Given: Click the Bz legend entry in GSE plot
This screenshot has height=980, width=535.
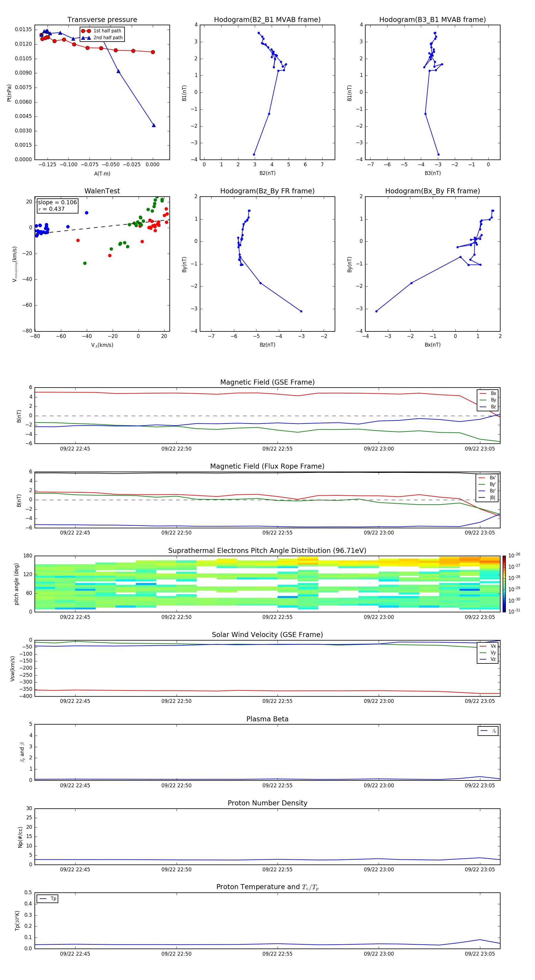Looking at the screenshot, I should pyautogui.click(x=488, y=407).
